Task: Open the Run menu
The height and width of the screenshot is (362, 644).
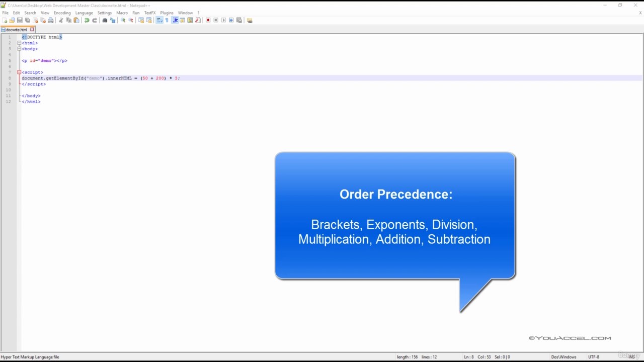Action: tap(136, 13)
